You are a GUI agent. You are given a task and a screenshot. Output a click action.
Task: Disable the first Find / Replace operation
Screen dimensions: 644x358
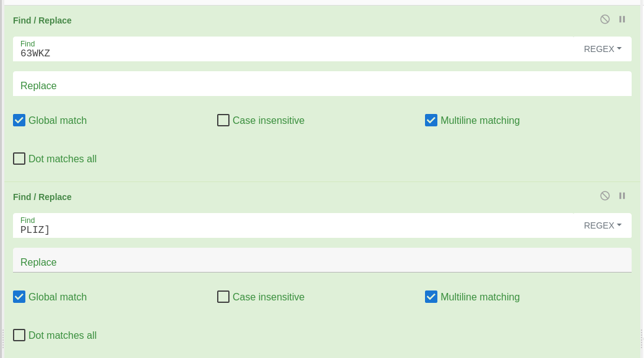point(604,19)
